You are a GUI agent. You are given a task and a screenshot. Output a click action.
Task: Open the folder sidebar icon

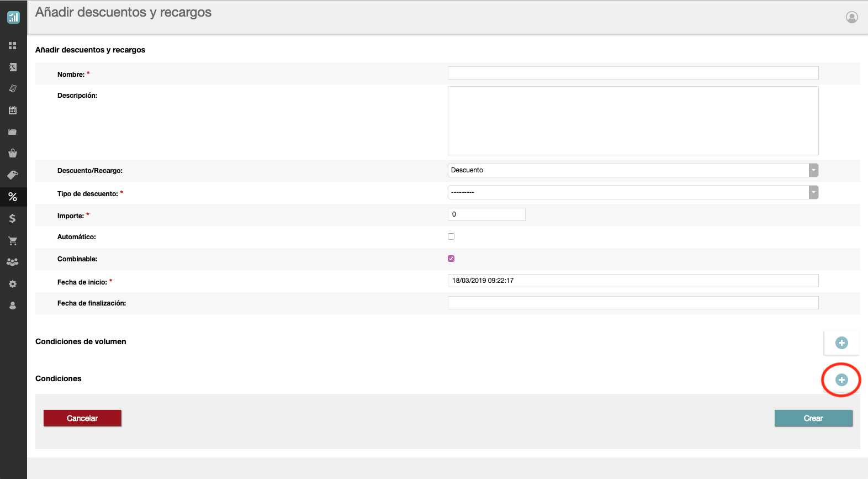coord(13,131)
